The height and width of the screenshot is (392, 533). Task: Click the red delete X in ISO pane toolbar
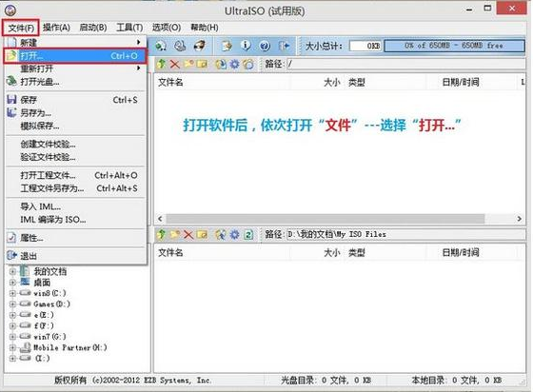[x=175, y=64]
